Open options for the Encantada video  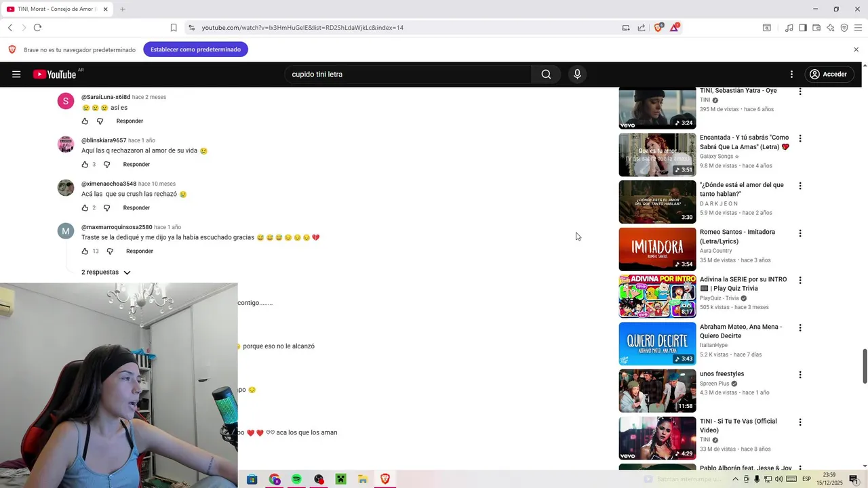click(800, 138)
